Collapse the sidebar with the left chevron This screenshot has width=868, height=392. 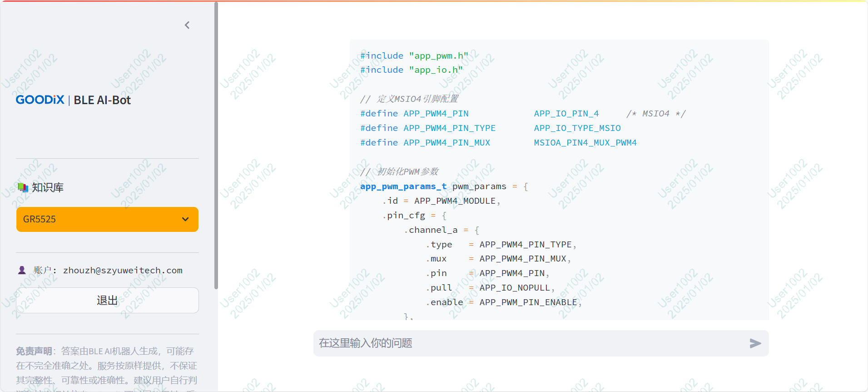[187, 25]
